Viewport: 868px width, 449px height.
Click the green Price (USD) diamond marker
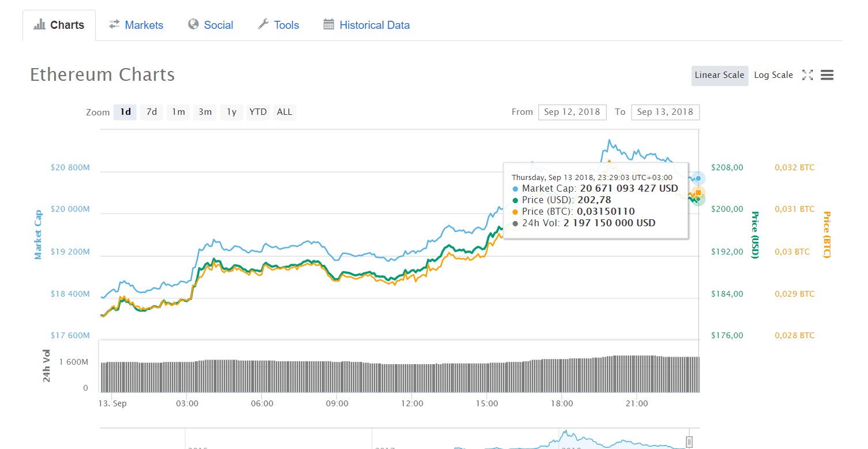pos(698,199)
